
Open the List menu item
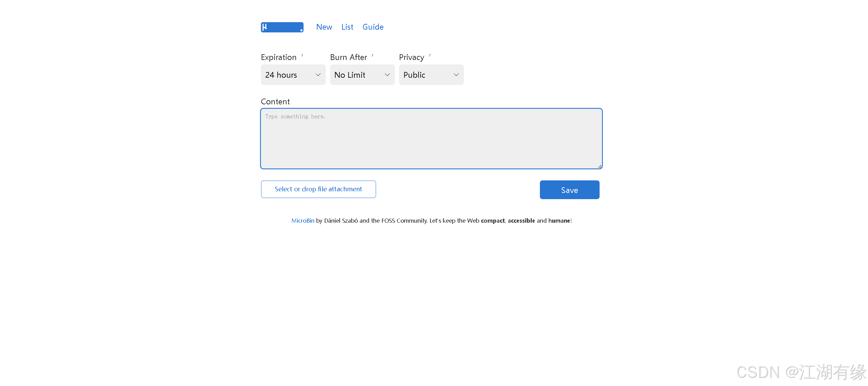coord(347,27)
